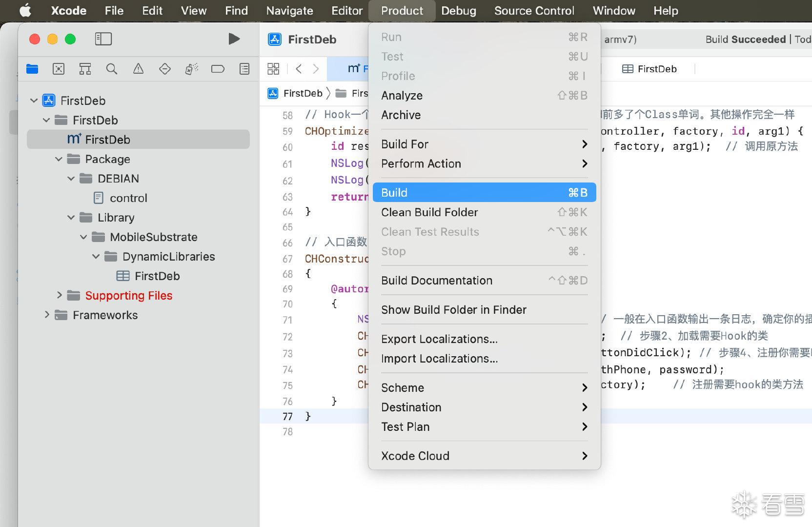Select the Project navigator folder icon

[32, 69]
